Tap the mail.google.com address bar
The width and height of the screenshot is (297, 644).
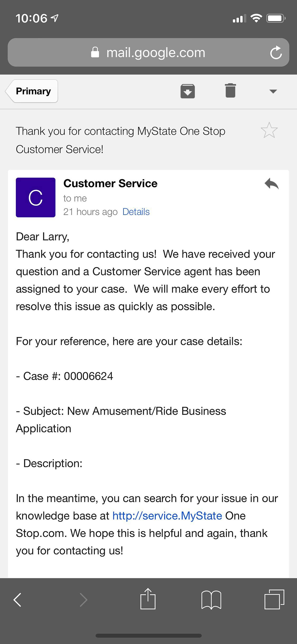155,53
